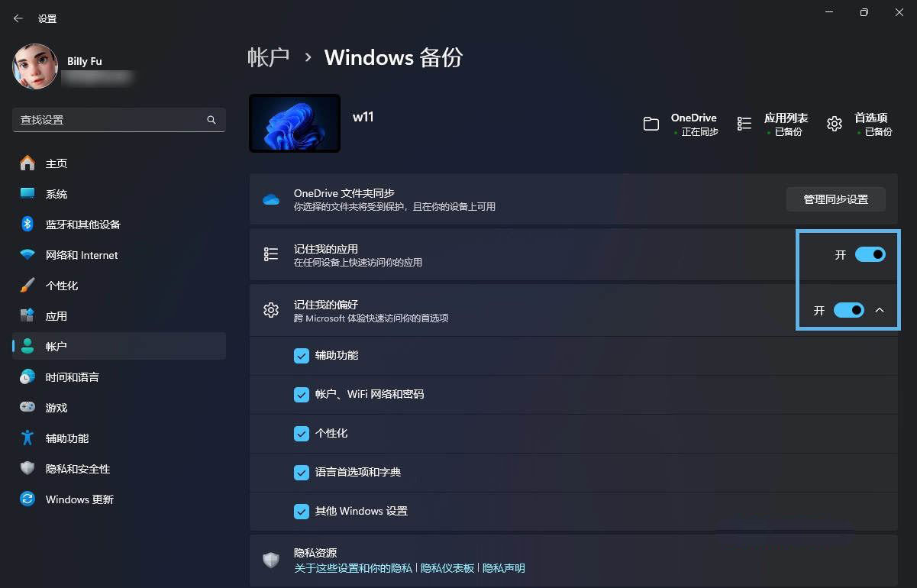Uncheck 帐户、WiFi 网络和密码 checkbox
Viewport: 917px width, 588px height.
point(301,395)
